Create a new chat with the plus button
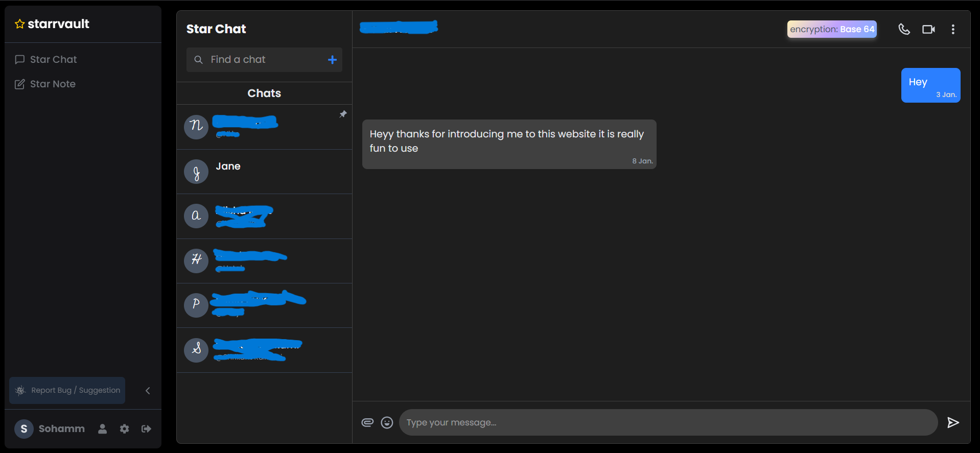 pyautogui.click(x=332, y=60)
